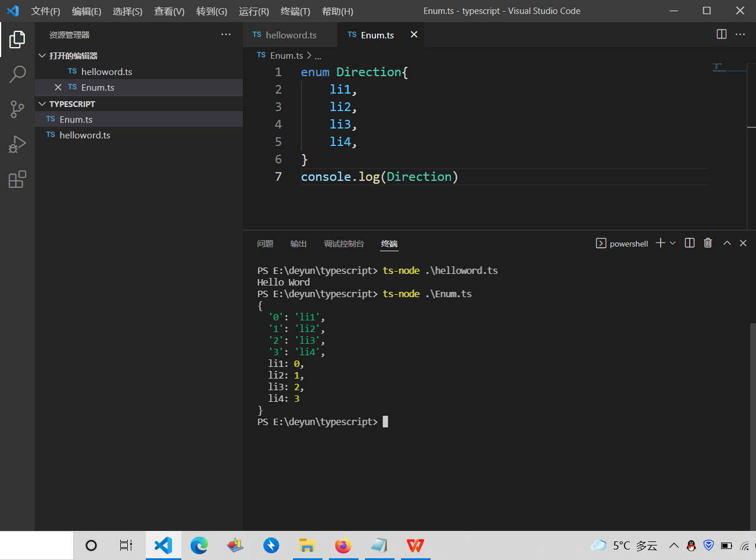Image resolution: width=756 pixels, height=560 pixels.
Task: Open the editor actions ... menu
Action: (740, 34)
